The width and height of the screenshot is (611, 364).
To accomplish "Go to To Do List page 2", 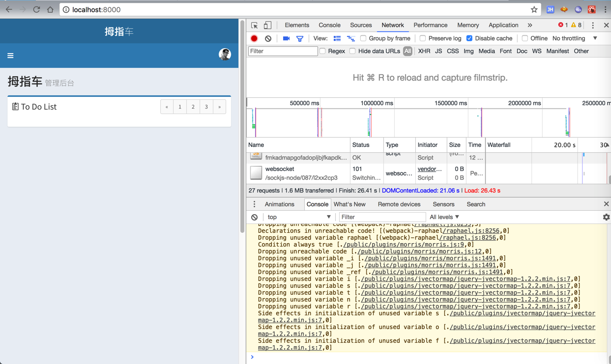I will point(193,107).
